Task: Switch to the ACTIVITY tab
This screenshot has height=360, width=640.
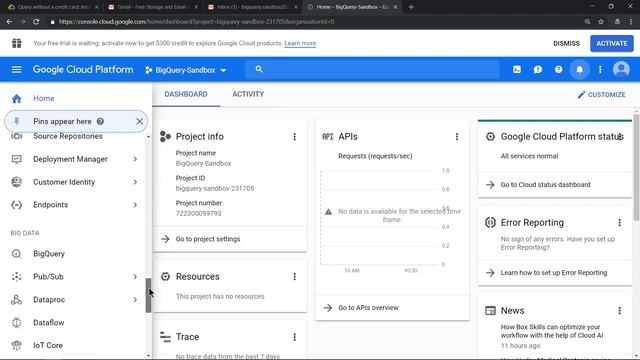Action: tap(248, 94)
